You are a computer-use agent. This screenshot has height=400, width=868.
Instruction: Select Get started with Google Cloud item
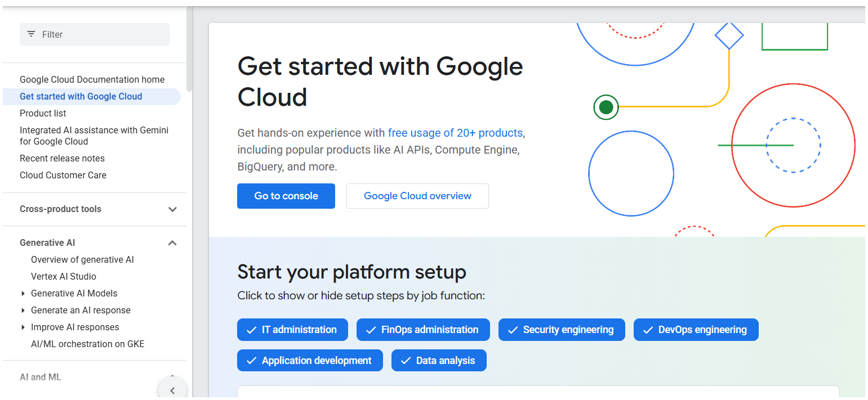[92, 97]
